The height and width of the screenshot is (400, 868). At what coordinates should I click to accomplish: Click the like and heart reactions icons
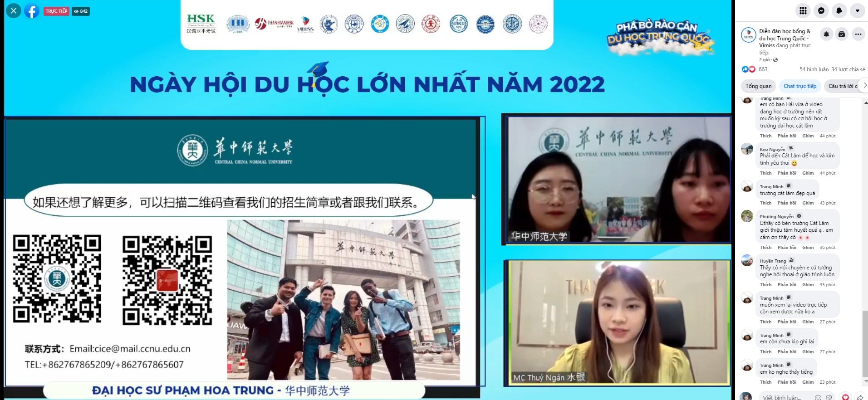(748, 69)
